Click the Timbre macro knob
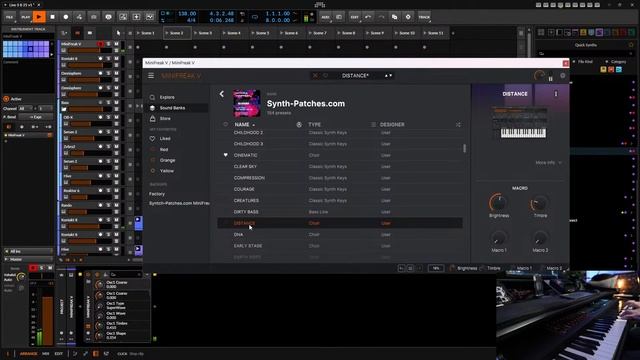The image size is (640, 360). [x=540, y=202]
